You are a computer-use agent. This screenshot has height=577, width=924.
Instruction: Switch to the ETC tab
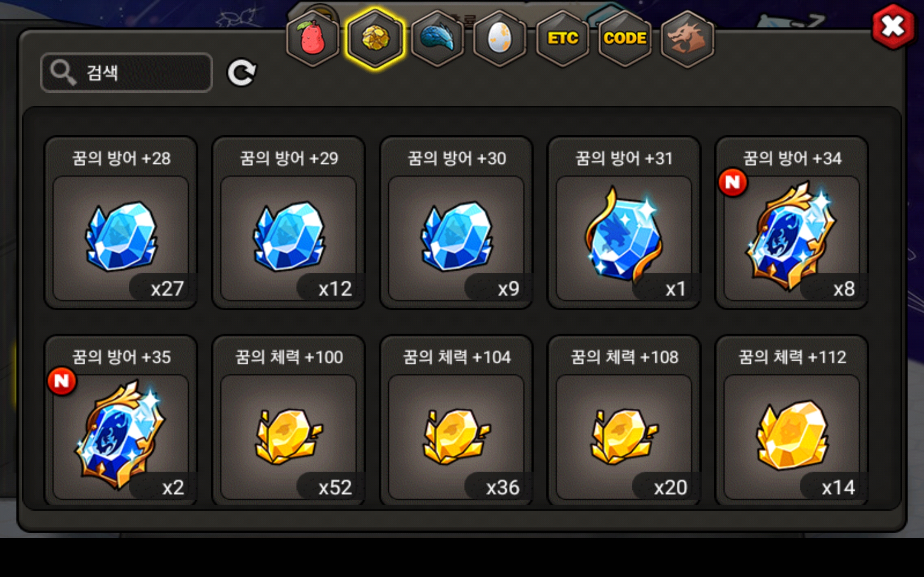[x=562, y=38]
